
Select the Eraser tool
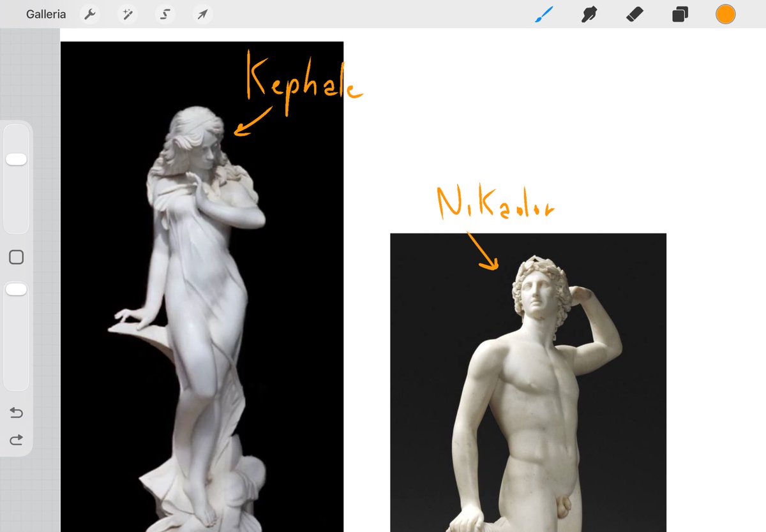[634, 14]
